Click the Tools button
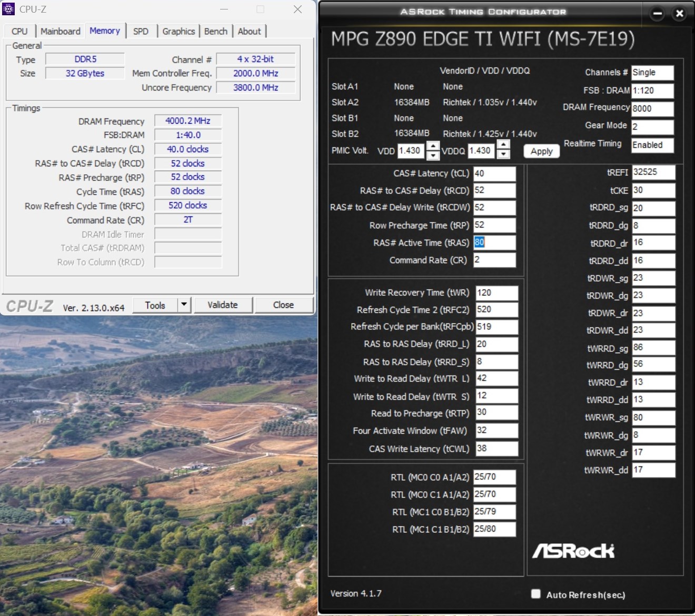Viewport: 695px width, 616px height. pos(155,305)
